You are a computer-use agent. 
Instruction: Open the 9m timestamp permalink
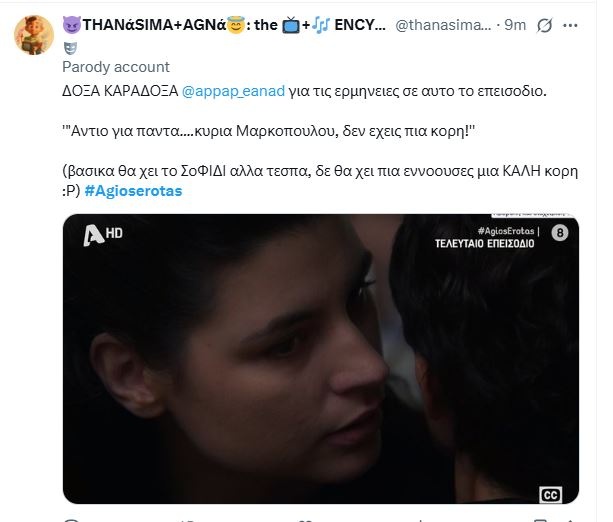coord(515,25)
